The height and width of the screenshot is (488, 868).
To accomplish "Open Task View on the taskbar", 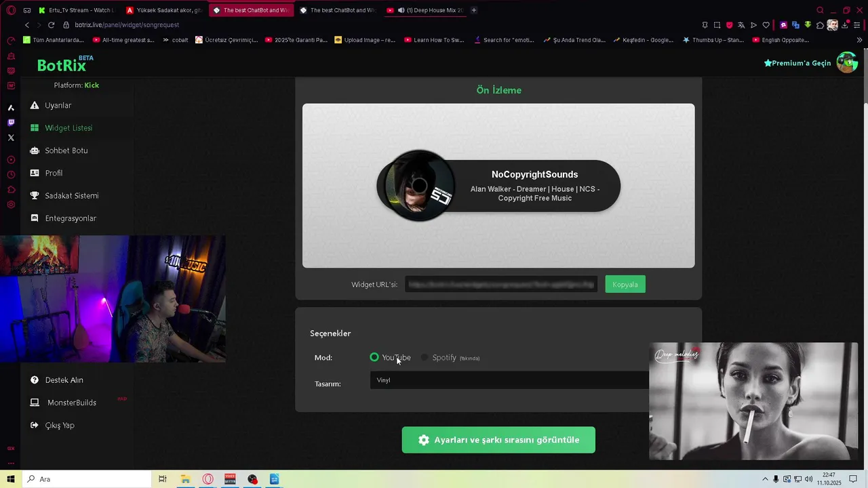I will [x=163, y=479].
